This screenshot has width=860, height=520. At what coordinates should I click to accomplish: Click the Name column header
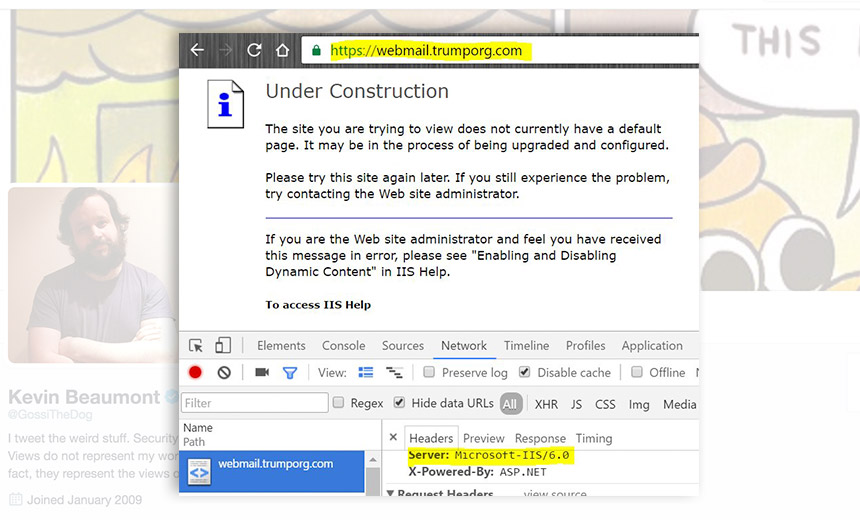198,427
